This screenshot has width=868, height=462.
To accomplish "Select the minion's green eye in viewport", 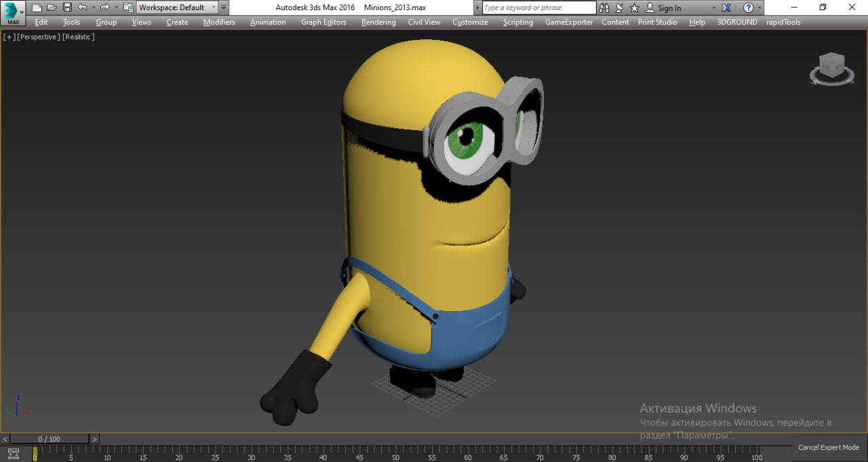I will click(x=467, y=142).
